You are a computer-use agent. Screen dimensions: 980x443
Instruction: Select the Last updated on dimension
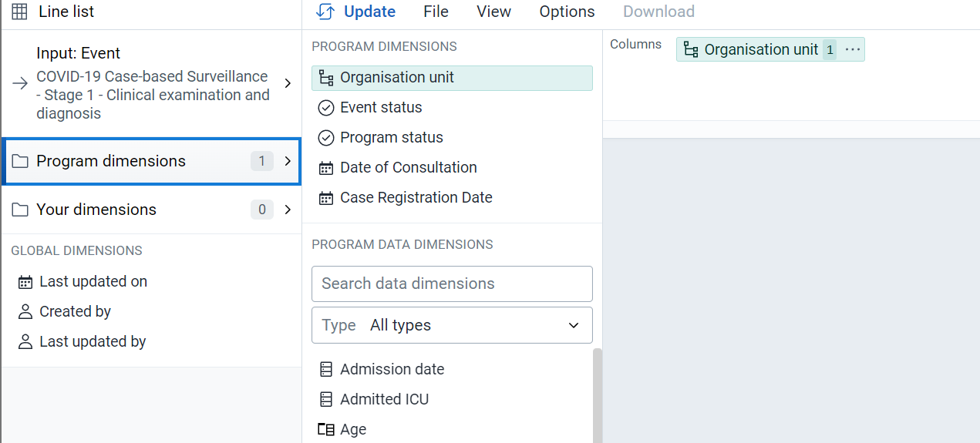[93, 281]
